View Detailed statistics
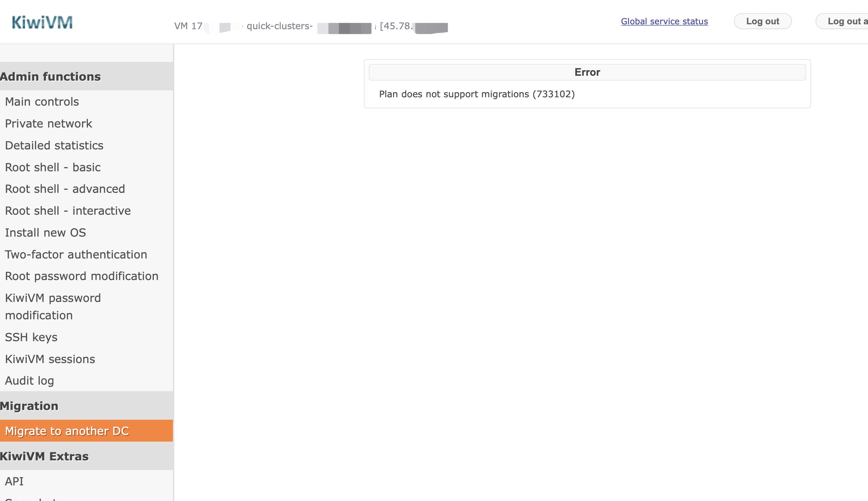The image size is (868, 501). click(x=86, y=145)
